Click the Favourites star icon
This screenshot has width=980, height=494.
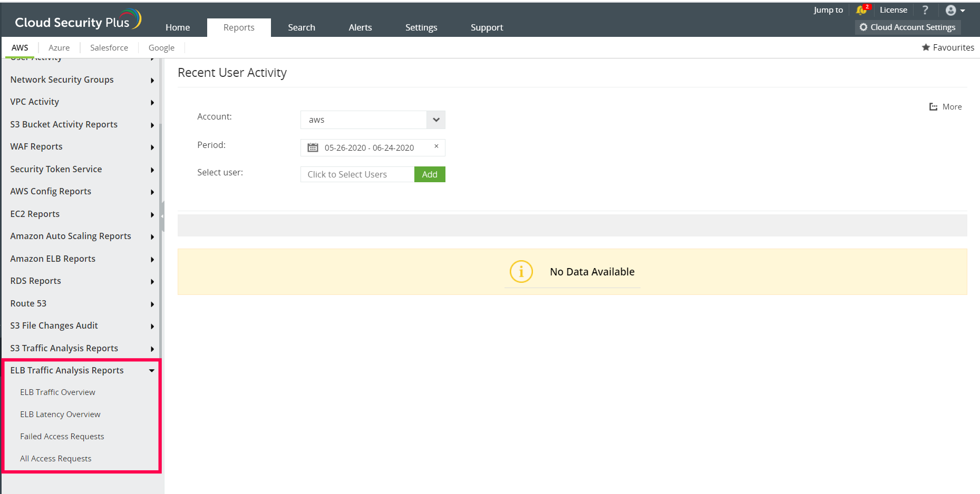pyautogui.click(x=926, y=47)
